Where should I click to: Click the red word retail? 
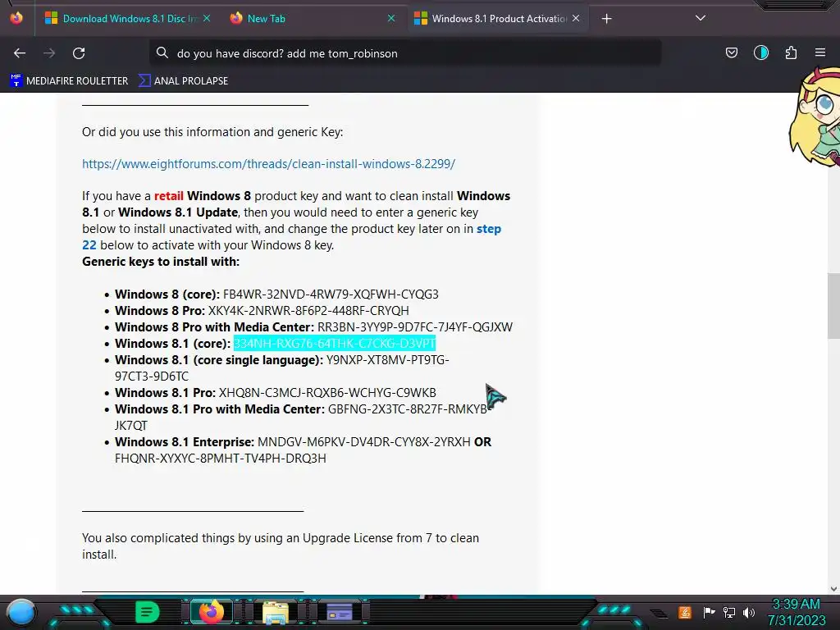tap(169, 196)
